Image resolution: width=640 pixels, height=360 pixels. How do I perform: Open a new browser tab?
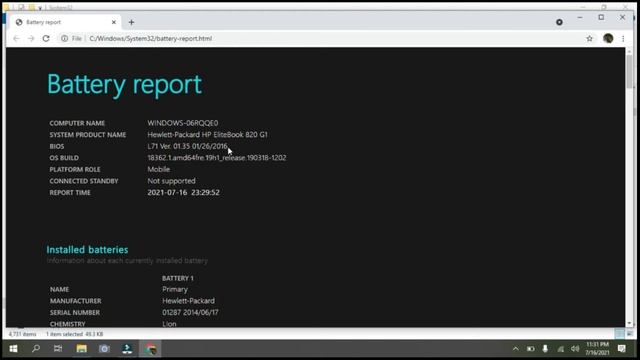[x=131, y=22]
